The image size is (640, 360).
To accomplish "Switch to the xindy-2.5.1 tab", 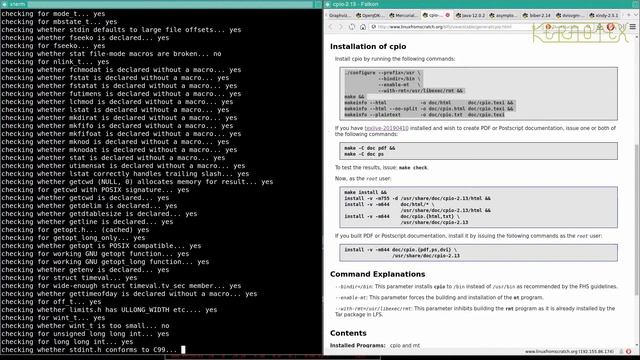I will tap(604, 15).
